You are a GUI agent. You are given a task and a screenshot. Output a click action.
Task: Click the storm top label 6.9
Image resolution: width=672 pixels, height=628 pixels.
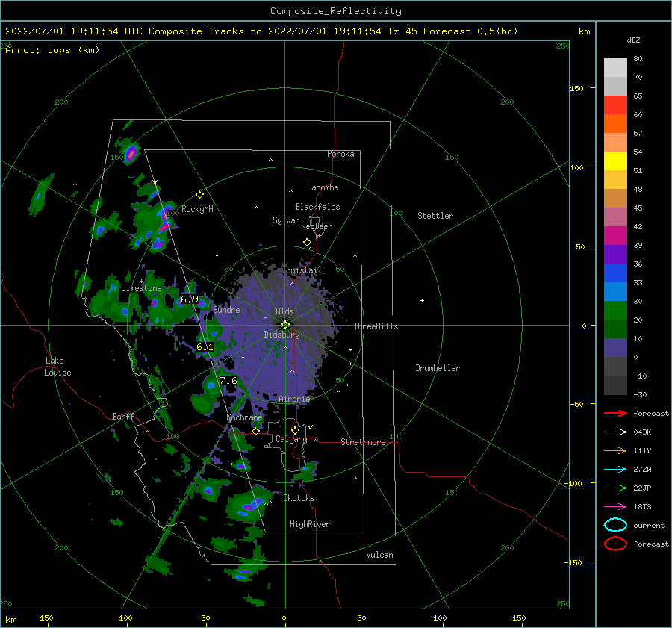point(190,299)
